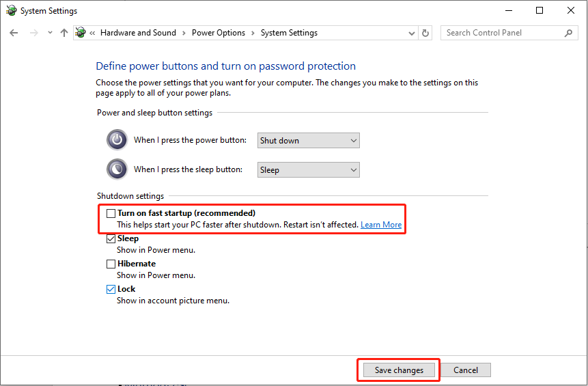588x386 pixels.
Task: Click the Control Panel icon in address bar
Action: (81, 33)
